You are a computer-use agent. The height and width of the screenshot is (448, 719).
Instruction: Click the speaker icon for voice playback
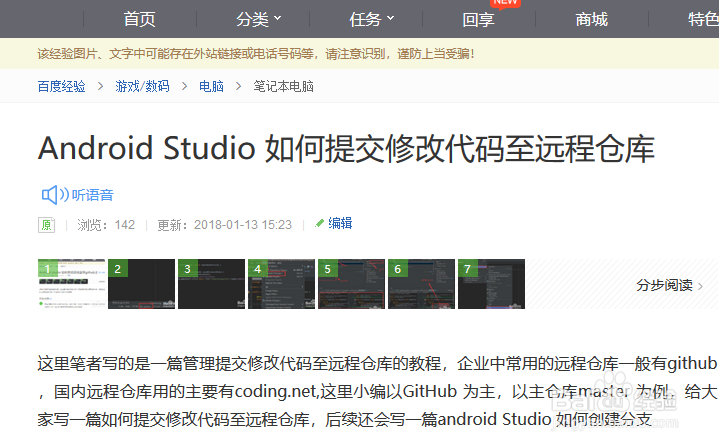coord(54,195)
